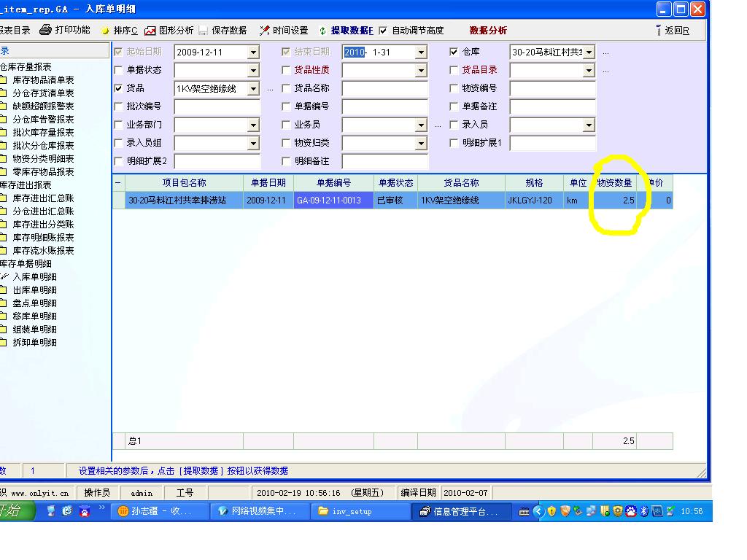Open the 结束日期 date dropdown
Screen dimensions: 747x560
[421, 52]
